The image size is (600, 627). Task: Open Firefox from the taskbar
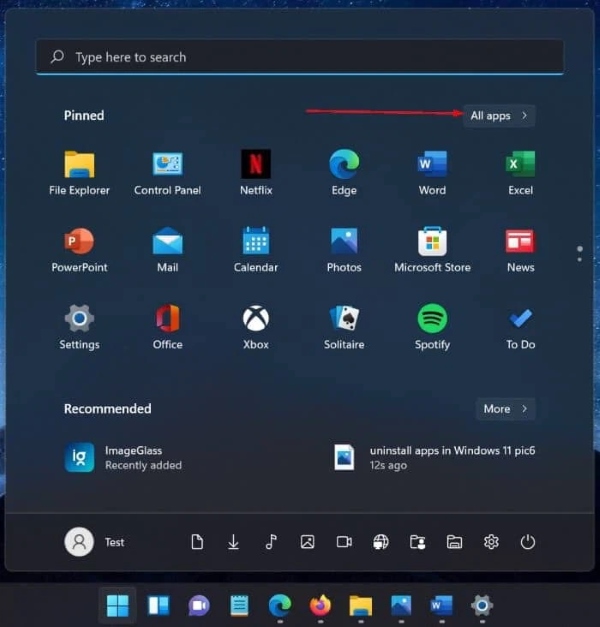[x=320, y=605]
